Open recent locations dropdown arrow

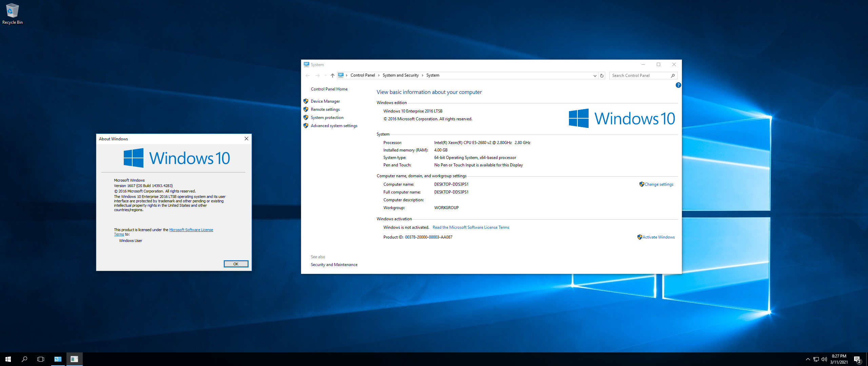(325, 76)
